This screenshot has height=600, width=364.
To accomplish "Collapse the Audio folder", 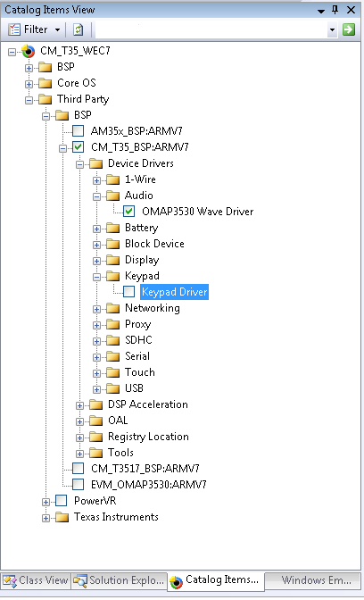I will pos(96,196).
